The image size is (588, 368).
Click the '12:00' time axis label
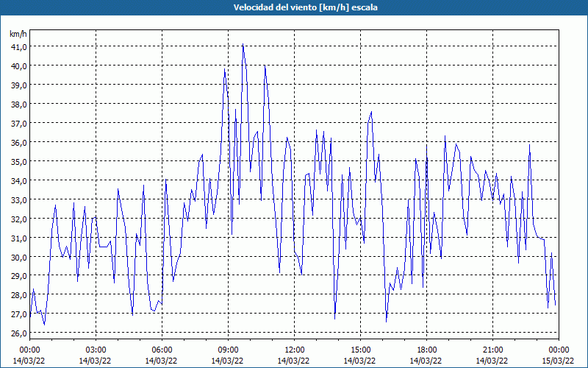click(x=295, y=350)
